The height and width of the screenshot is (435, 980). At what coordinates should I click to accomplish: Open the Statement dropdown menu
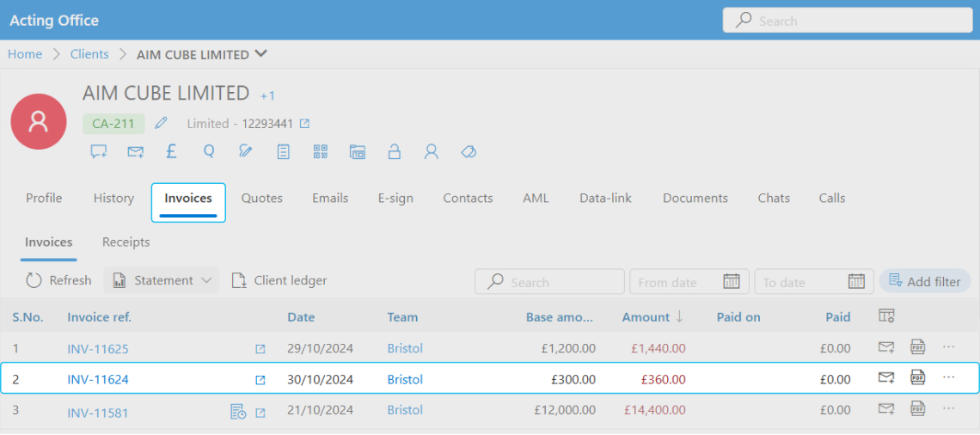(x=162, y=280)
